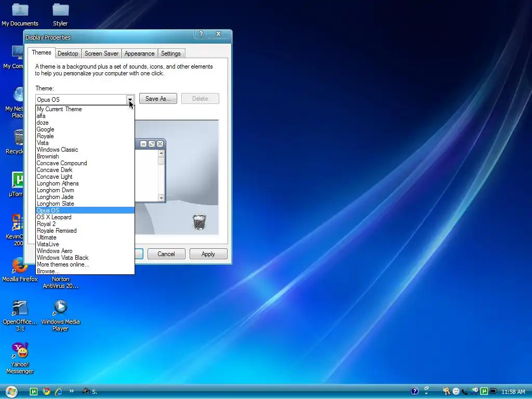This screenshot has width=532, height=399.
Task: Open More themes online... option
Action: 85,264
